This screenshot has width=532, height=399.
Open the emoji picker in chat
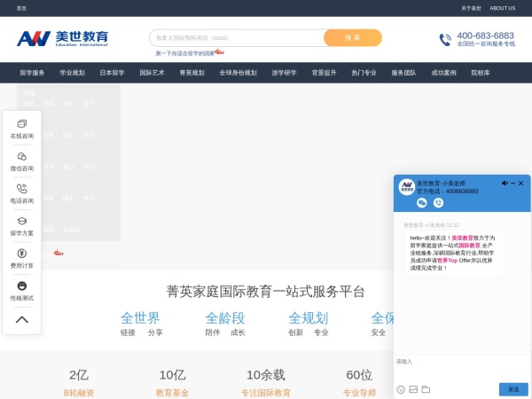pos(401,389)
